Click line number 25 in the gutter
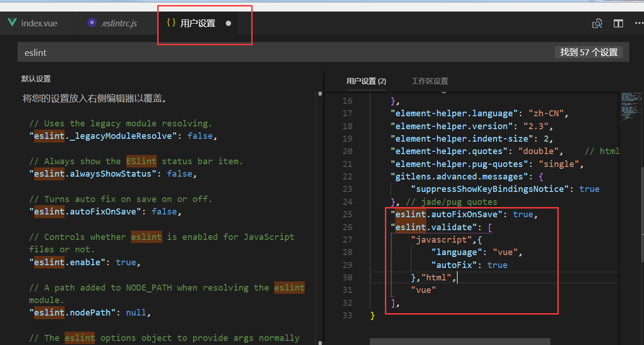 (x=347, y=214)
